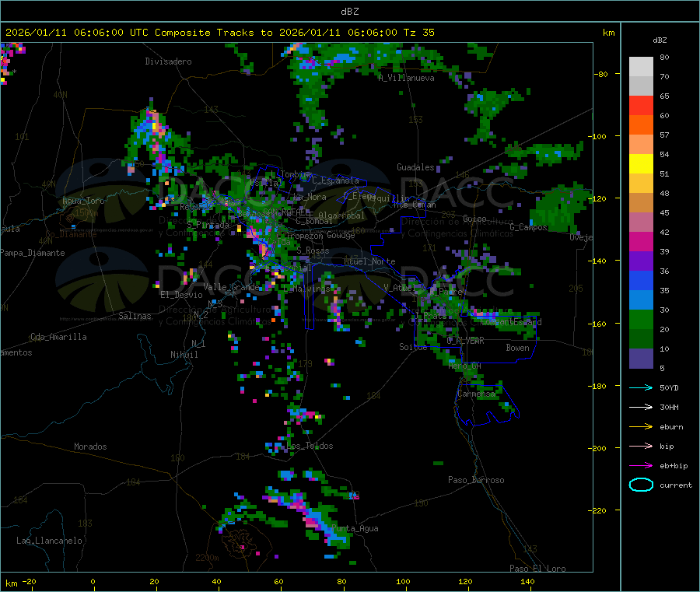Click the magenta eb+bip arrow legend icon

coord(641,466)
